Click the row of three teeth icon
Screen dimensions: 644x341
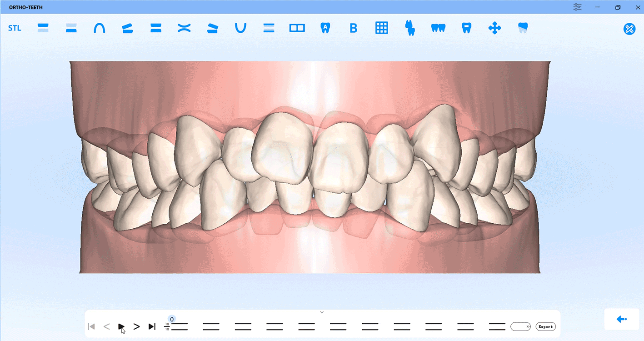pyautogui.click(x=438, y=28)
